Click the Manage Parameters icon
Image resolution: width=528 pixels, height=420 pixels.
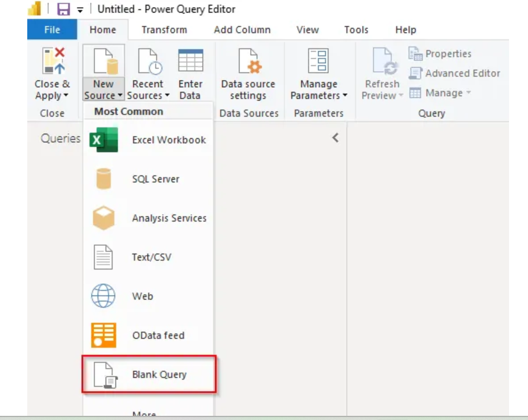click(318, 60)
